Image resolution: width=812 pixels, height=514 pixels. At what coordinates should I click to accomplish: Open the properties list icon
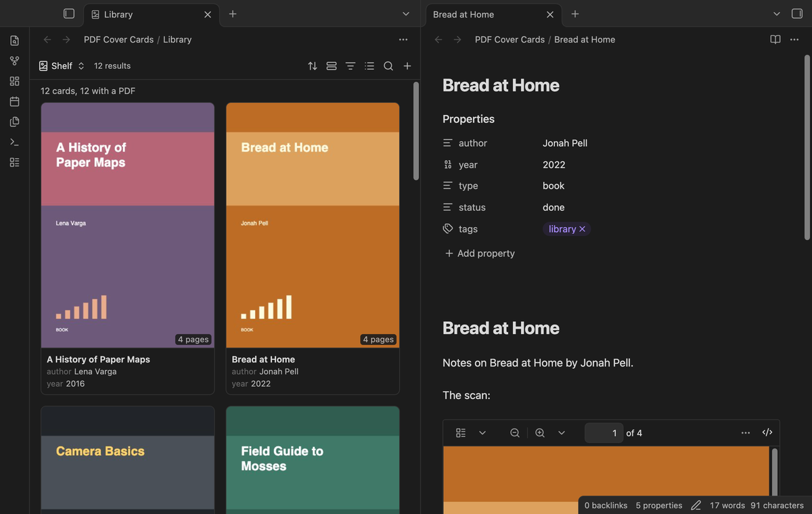coord(369,66)
